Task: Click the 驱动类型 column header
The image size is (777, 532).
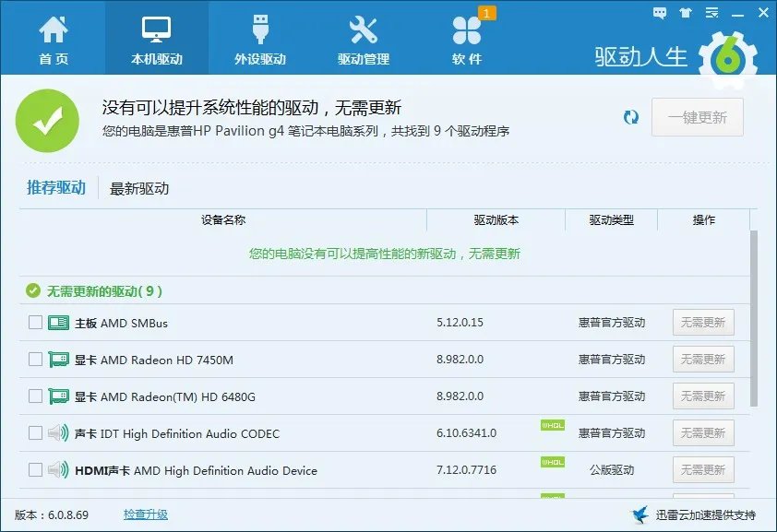Action: [612, 219]
